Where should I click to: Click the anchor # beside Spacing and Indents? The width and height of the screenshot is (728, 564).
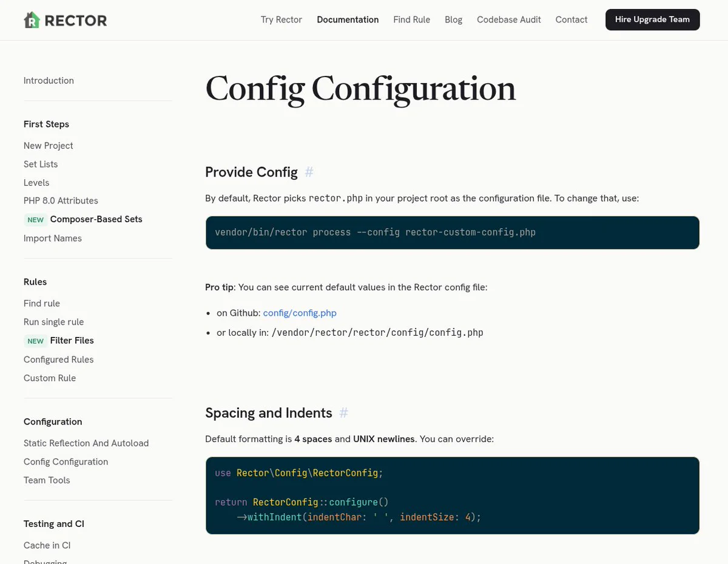(343, 413)
